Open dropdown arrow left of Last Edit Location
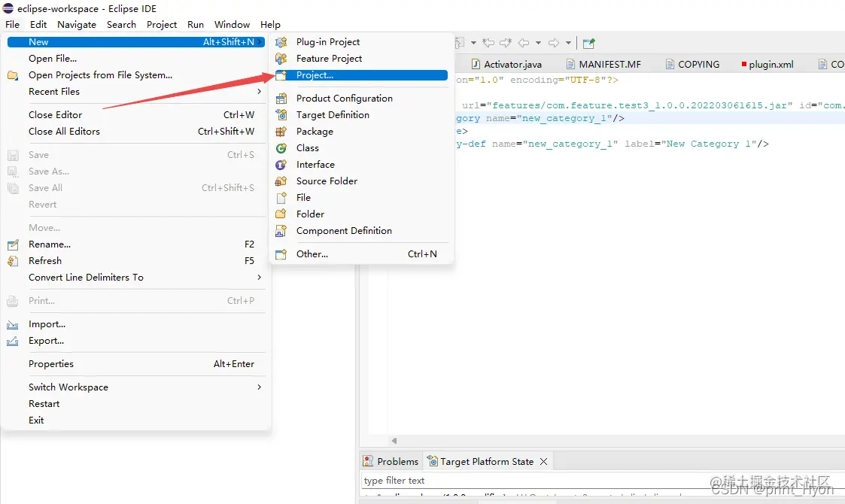 pos(473,43)
